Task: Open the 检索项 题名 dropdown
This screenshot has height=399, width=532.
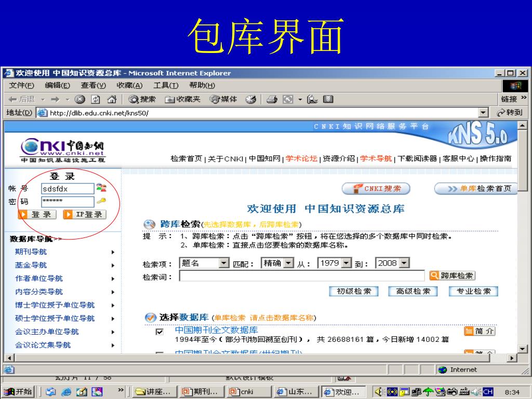Action: coord(205,263)
